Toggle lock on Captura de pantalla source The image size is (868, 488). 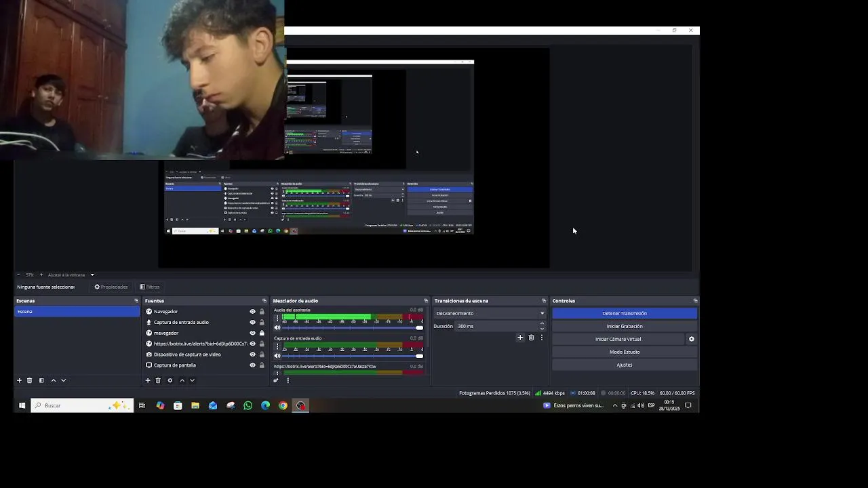click(x=262, y=365)
